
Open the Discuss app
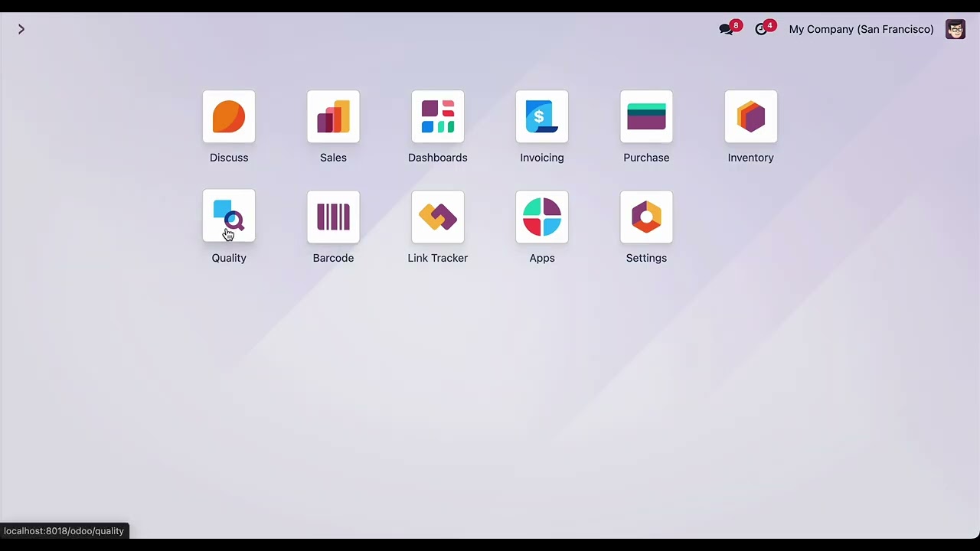(229, 116)
